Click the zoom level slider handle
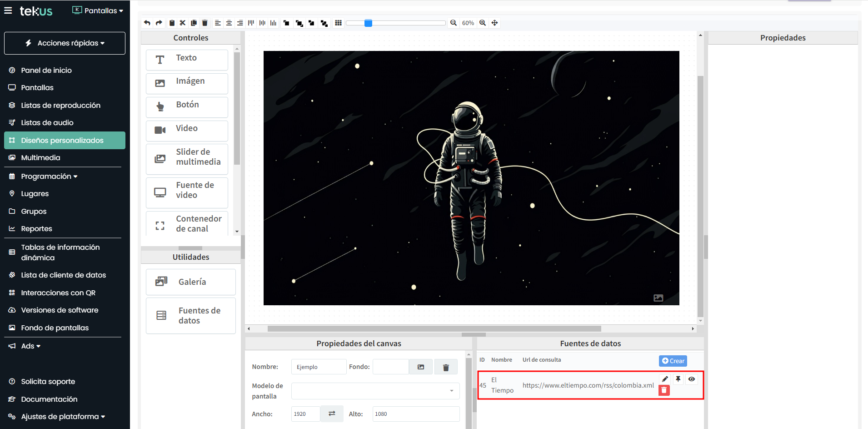The image size is (868, 429). click(368, 23)
